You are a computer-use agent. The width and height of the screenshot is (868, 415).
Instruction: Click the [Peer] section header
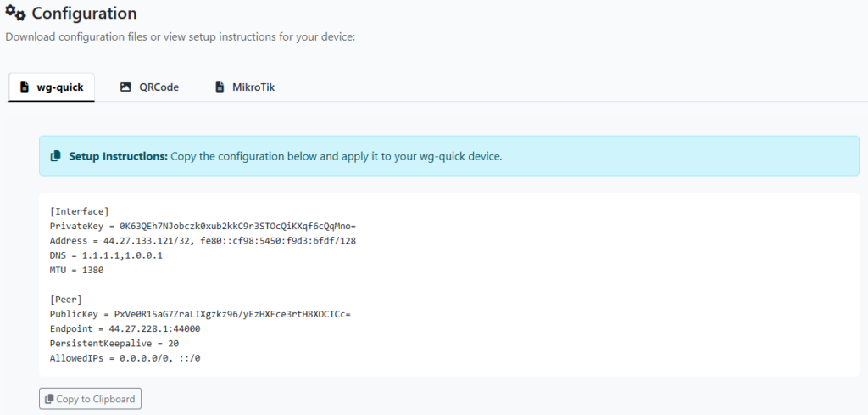pyautogui.click(x=67, y=299)
